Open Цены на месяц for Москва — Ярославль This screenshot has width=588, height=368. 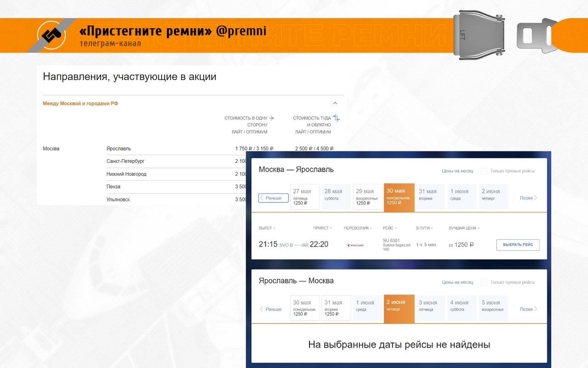[x=457, y=171]
